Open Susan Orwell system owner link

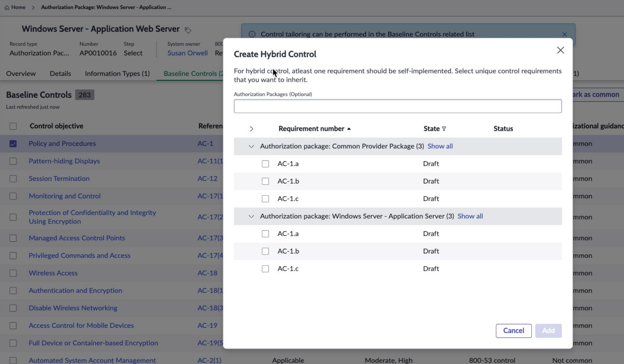click(x=188, y=53)
